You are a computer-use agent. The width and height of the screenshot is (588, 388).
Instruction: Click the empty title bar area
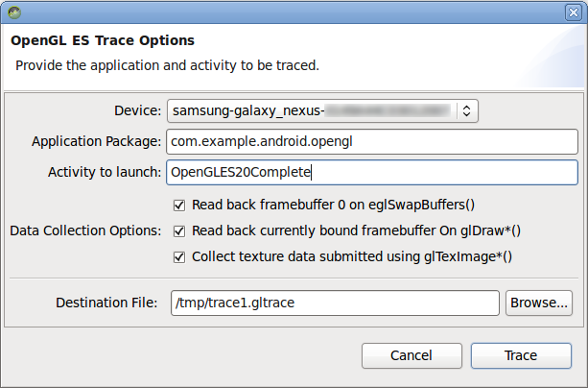288,12
